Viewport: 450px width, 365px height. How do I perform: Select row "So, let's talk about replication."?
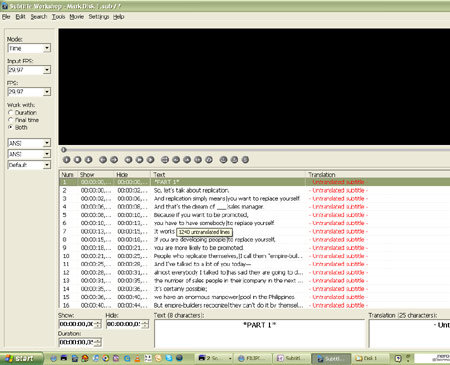point(255,190)
